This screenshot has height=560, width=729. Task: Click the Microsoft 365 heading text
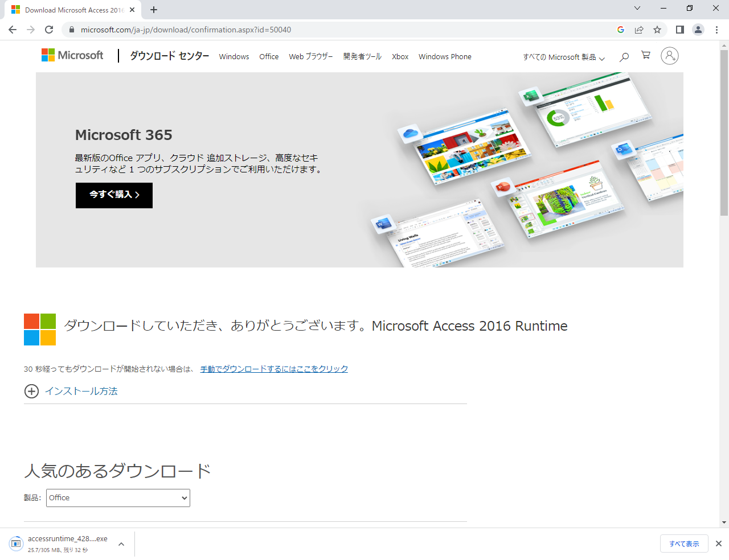coord(124,135)
